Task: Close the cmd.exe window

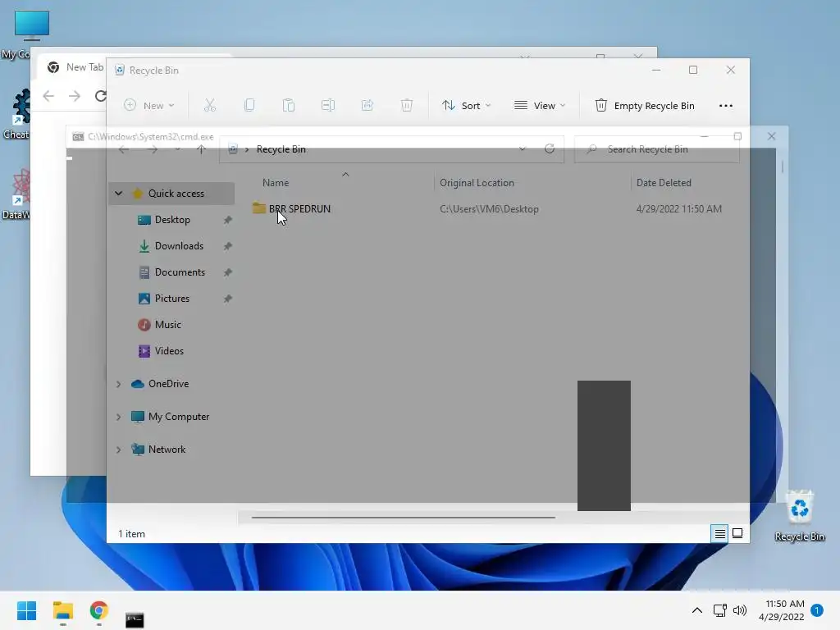Action: pyautogui.click(x=771, y=136)
